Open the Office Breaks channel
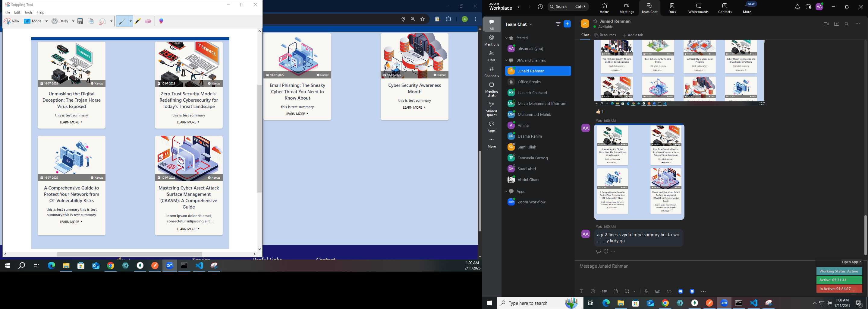This screenshot has width=868, height=309. point(538,82)
